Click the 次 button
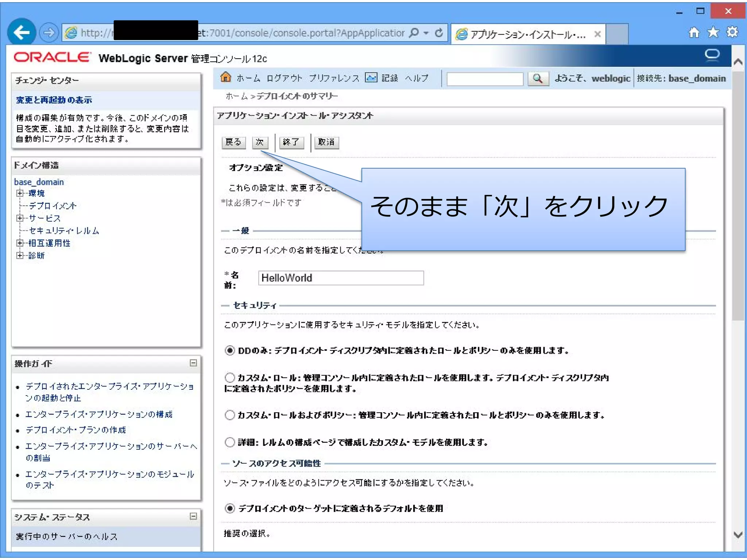 260,142
